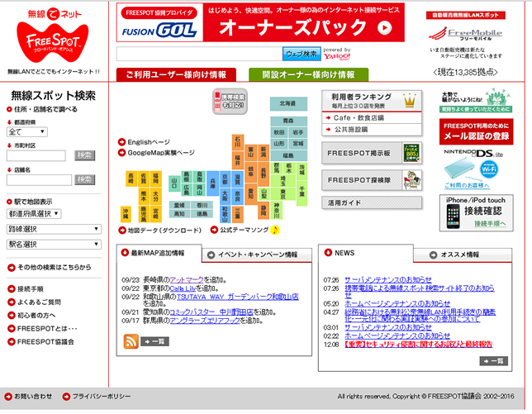Select Tokyo on the map
Screen dimensions: 532x414
tap(283, 193)
